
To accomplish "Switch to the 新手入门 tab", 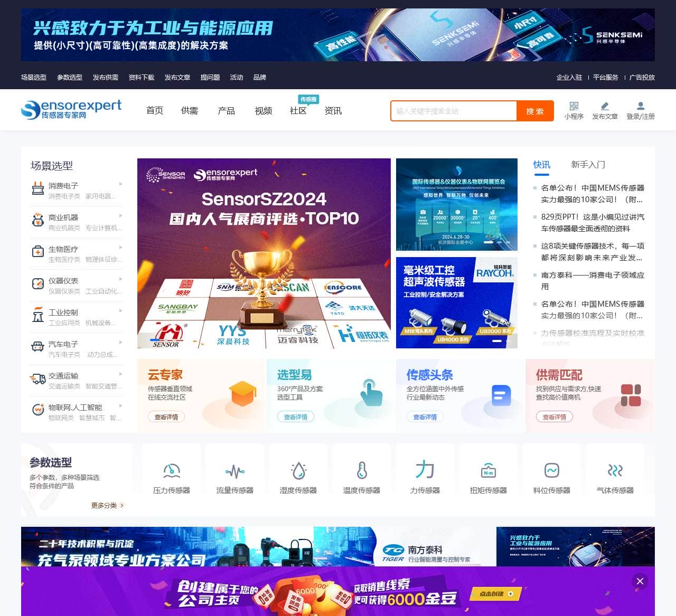I will (x=588, y=165).
